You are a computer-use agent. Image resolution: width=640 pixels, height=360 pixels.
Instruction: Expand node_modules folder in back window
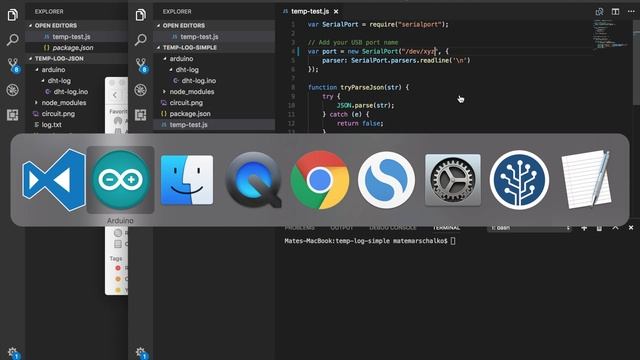[36, 102]
